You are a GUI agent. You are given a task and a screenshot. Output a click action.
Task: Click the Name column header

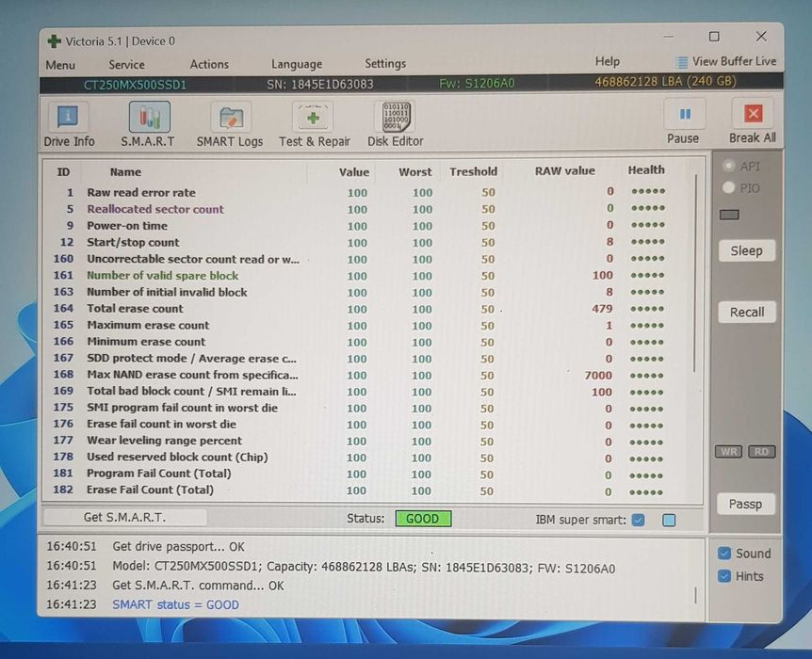point(125,172)
